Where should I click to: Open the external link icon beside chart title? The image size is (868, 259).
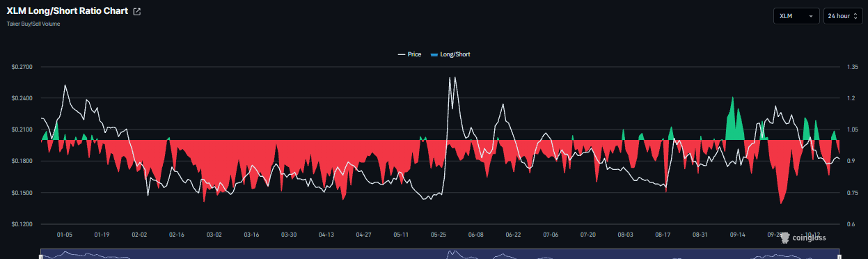click(x=136, y=12)
